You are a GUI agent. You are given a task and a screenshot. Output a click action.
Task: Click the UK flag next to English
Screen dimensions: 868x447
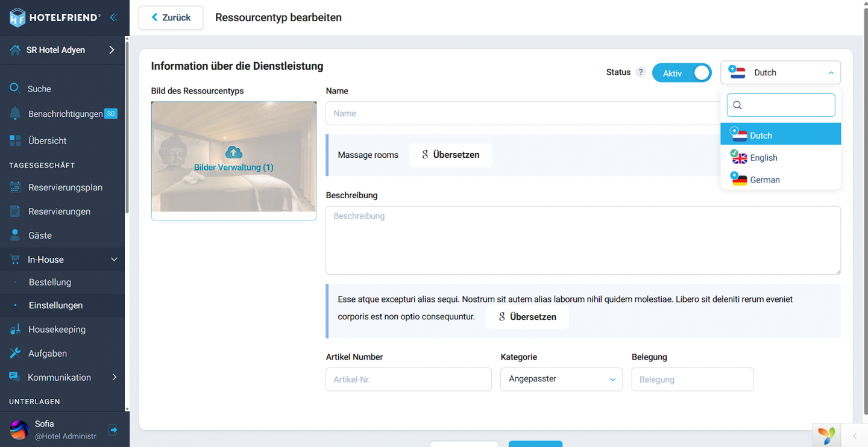[739, 157]
